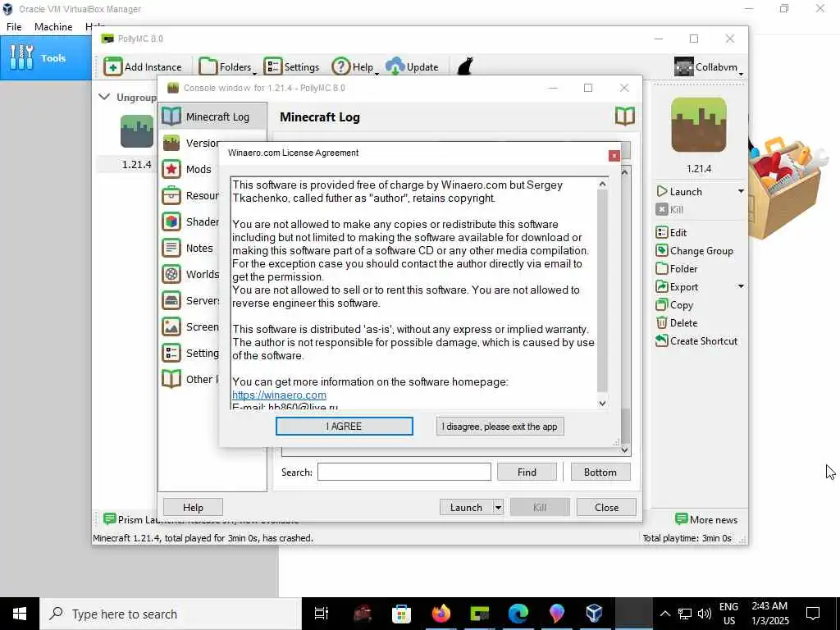840x630 pixels.
Task: Select Tools in VirtualBox Manager
Action: pos(46,58)
